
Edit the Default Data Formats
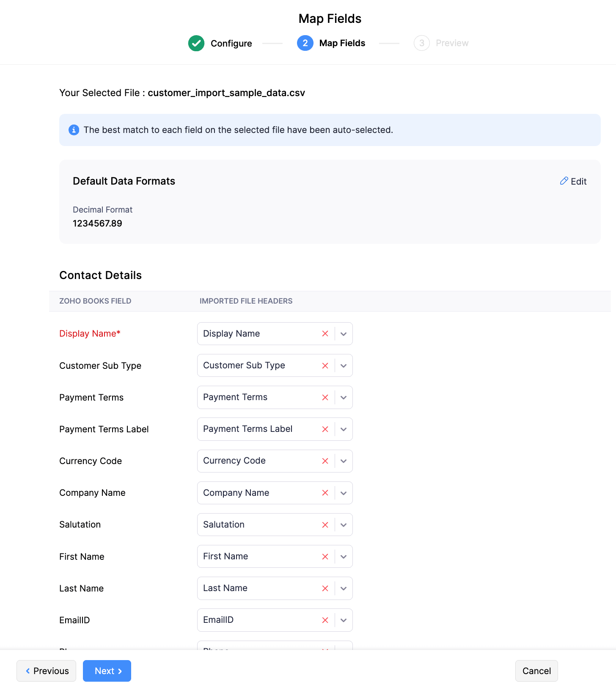[x=573, y=182]
